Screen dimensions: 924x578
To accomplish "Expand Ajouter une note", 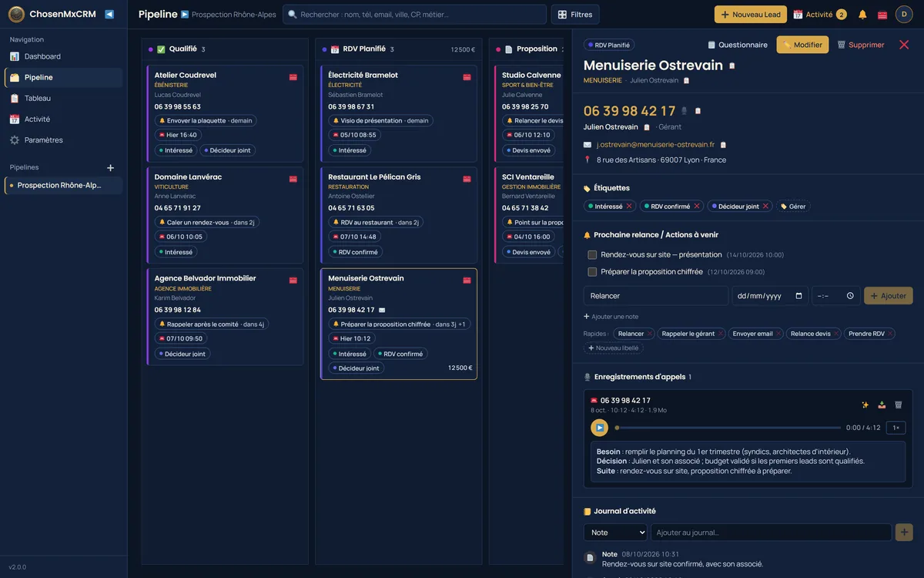I will 611,317.
